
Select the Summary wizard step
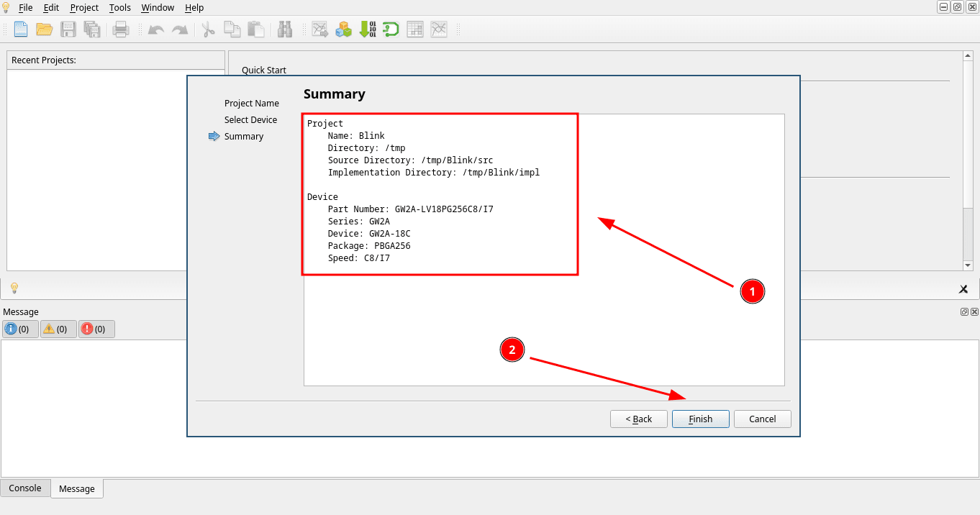tap(244, 137)
